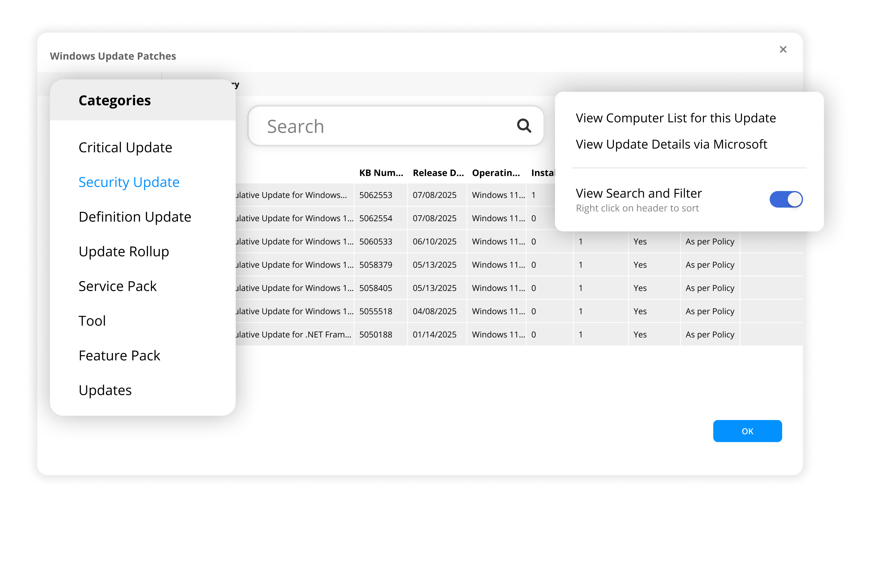882x588 pixels.
Task: Select the Tool category
Action: tap(92, 321)
